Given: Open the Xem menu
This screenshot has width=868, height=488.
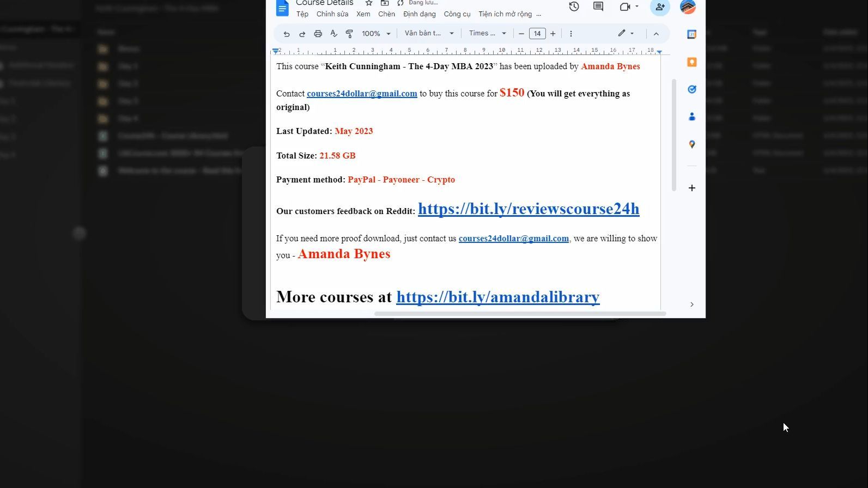Looking at the screenshot, I should tap(363, 14).
